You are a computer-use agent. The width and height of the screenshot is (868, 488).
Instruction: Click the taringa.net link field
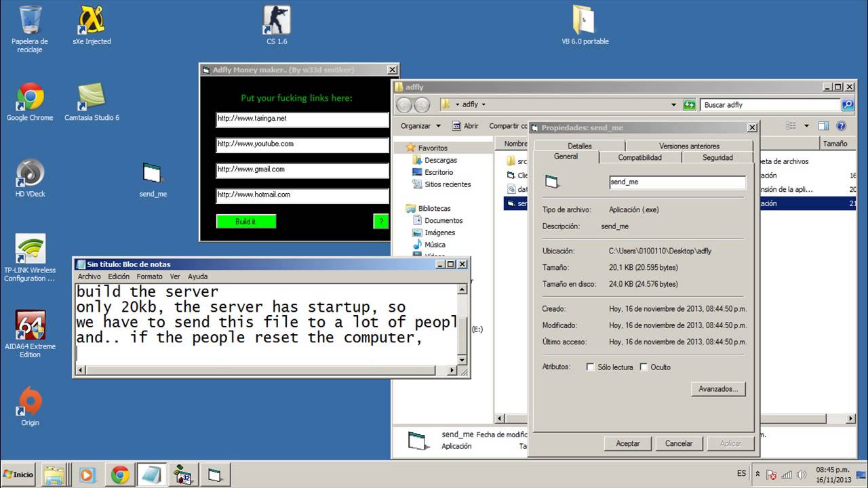pyautogui.click(x=302, y=119)
